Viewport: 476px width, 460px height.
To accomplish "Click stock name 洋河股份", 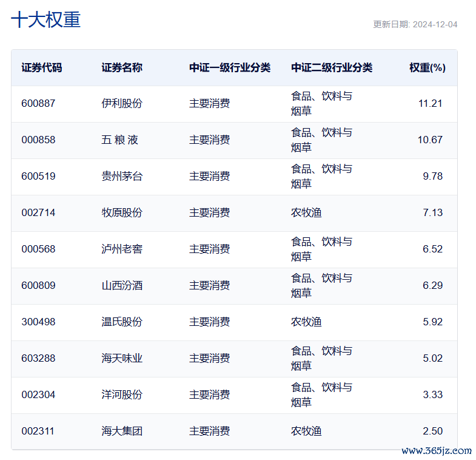I will (x=122, y=394).
